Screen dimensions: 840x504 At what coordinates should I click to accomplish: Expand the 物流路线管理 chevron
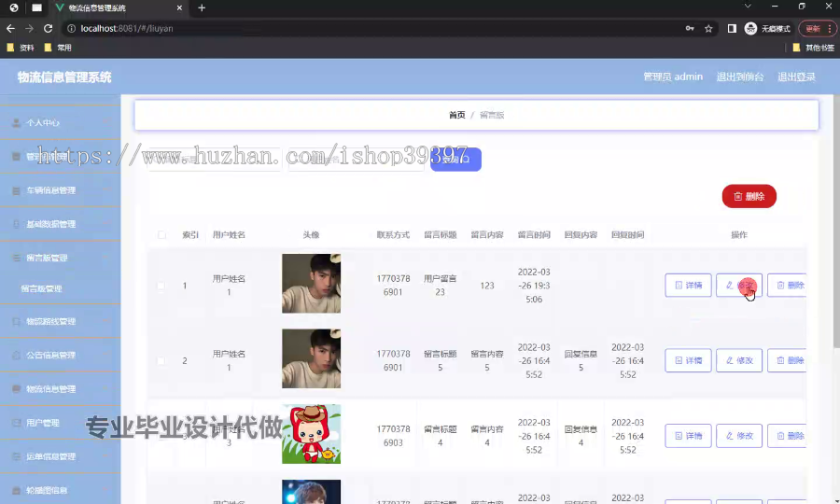[x=105, y=321]
